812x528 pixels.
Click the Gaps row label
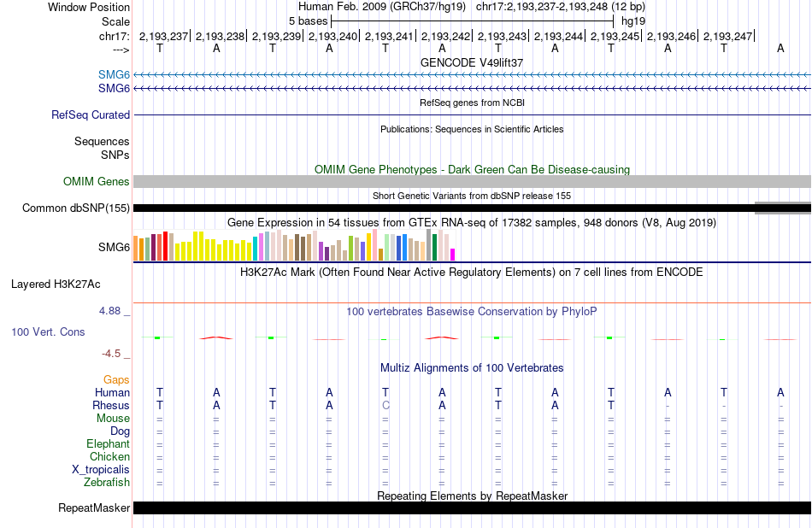click(x=116, y=380)
